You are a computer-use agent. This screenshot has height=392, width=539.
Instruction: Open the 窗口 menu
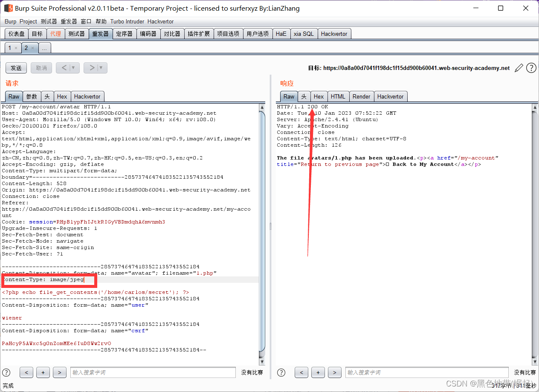[x=86, y=21]
